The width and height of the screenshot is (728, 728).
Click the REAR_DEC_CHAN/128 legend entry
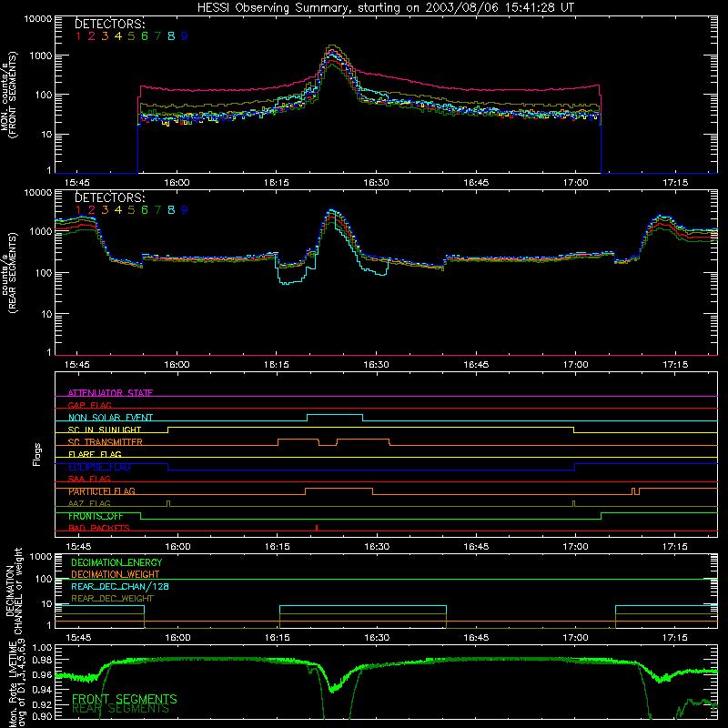120,586
